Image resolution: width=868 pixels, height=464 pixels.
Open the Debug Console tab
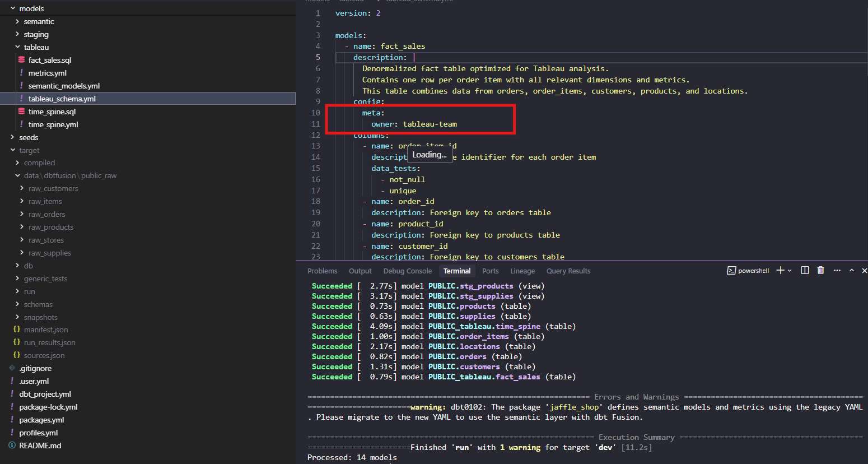(407, 271)
